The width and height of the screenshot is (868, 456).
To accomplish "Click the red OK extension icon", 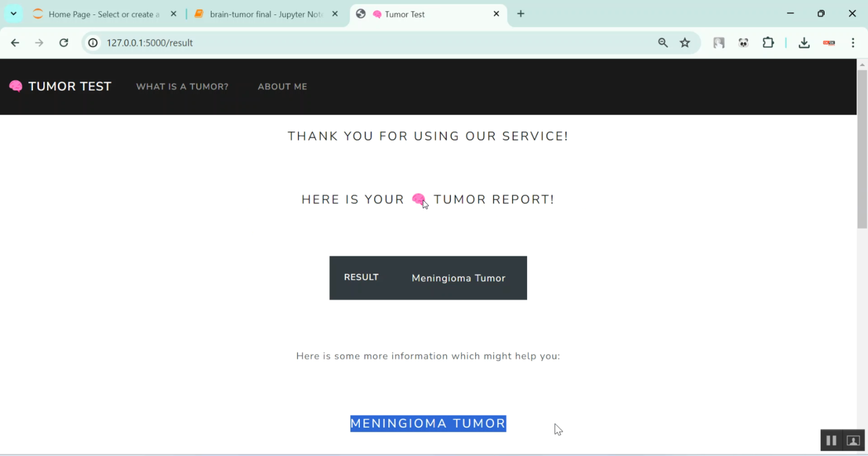I will 829,43.
